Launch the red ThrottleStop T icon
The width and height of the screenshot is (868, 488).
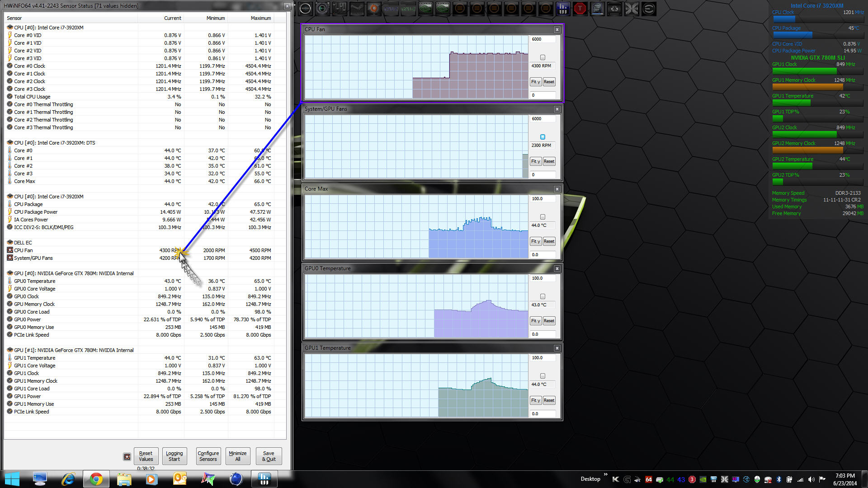point(580,9)
